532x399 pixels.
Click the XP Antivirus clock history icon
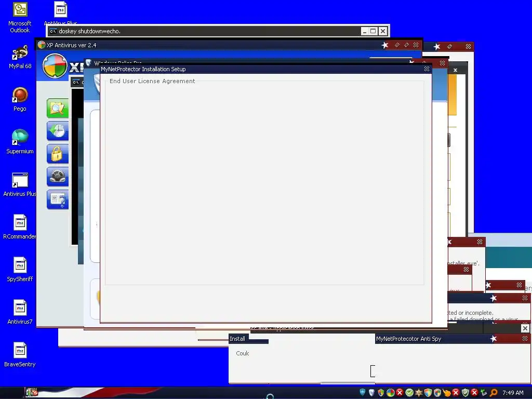pos(58,131)
